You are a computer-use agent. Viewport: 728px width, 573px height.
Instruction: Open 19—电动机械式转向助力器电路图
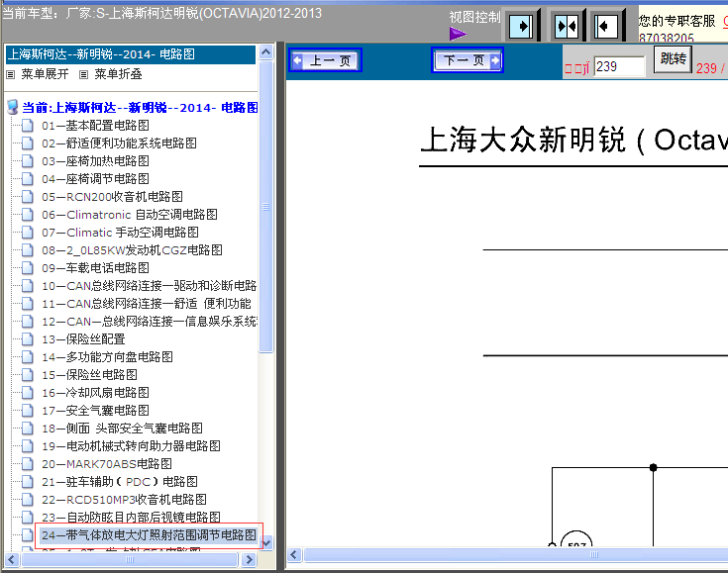coord(131,446)
